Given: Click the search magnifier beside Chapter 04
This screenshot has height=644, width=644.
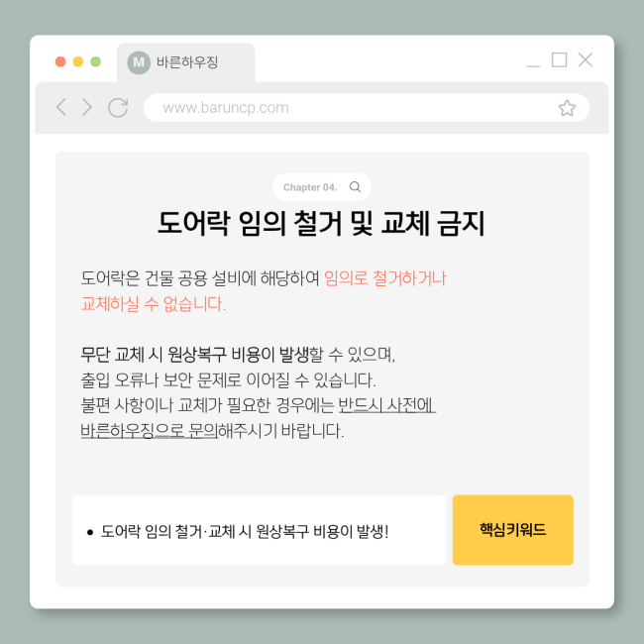Looking at the screenshot, I should click(x=355, y=187).
